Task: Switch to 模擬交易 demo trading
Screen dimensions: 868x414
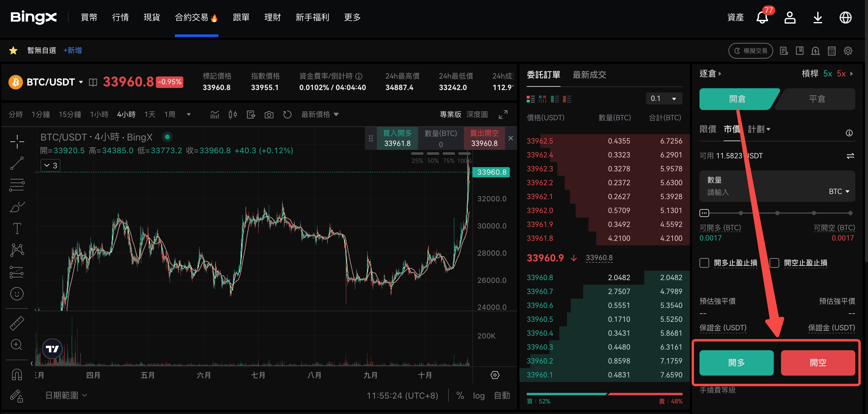Action: click(x=751, y=50)
